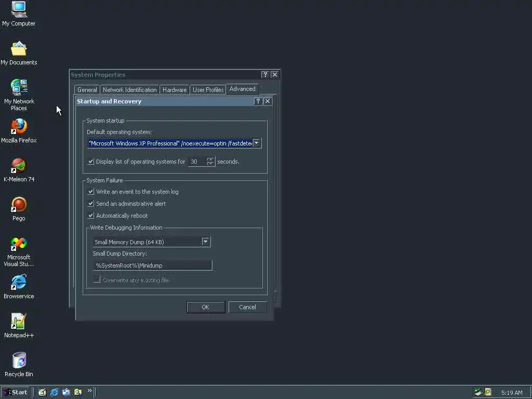
Task: Click the Startup and Recovery help button
Action: pyautogui.click(x=258, y=101)
